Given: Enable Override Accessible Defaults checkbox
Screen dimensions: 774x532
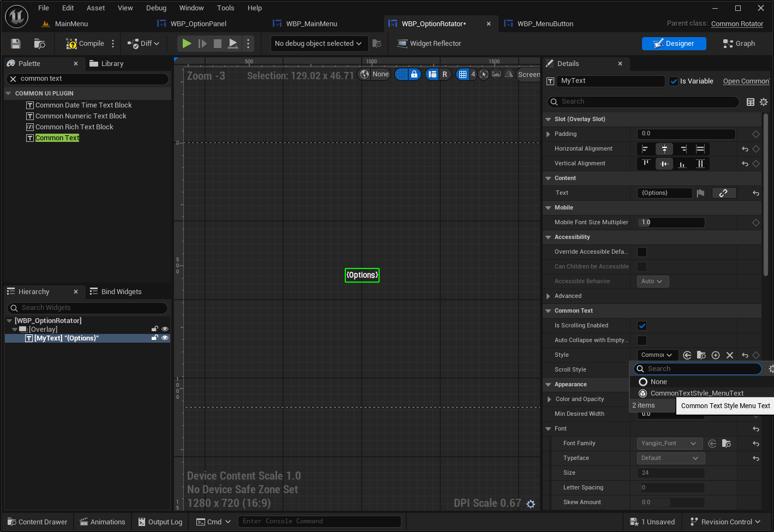Looking at the screenshot, I should 642,252.
